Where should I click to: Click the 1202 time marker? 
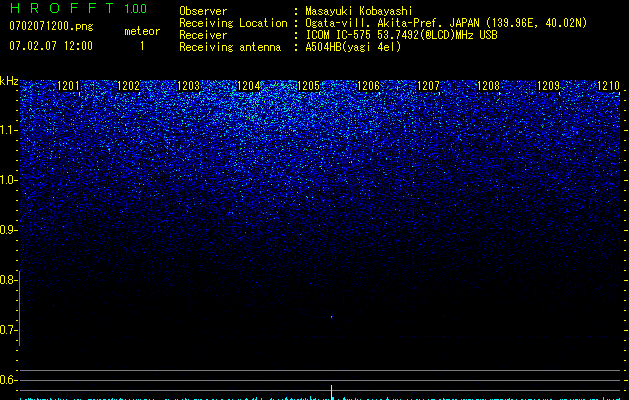(128, 86)
